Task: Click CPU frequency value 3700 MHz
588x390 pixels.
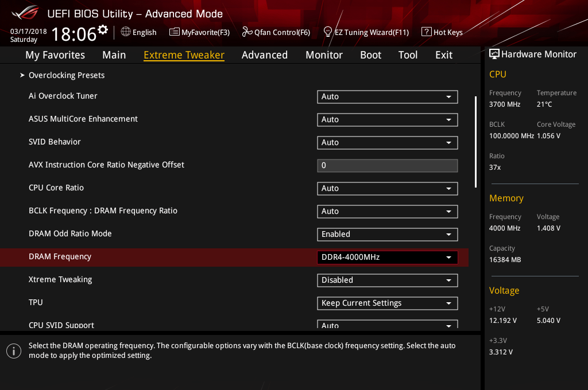Action: coord(505,104)
